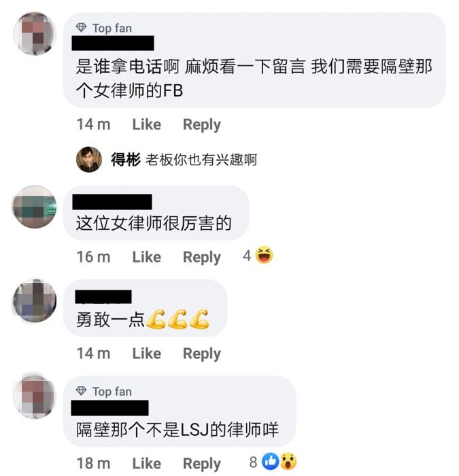
Task: Like the comment about LSJ的律师
Action: point(147,464)
